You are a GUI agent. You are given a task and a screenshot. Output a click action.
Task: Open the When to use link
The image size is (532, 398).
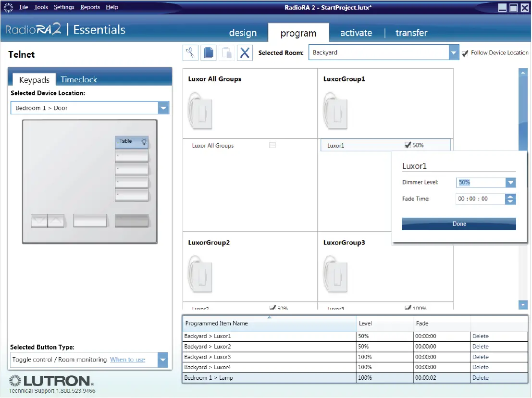[x=127, y=360]
